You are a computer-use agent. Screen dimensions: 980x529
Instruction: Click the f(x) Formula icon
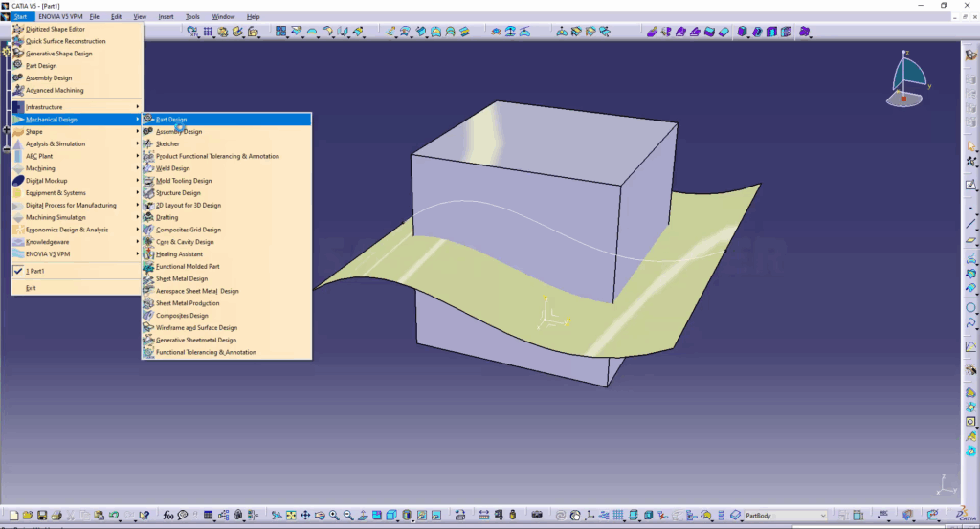point(167,515)
